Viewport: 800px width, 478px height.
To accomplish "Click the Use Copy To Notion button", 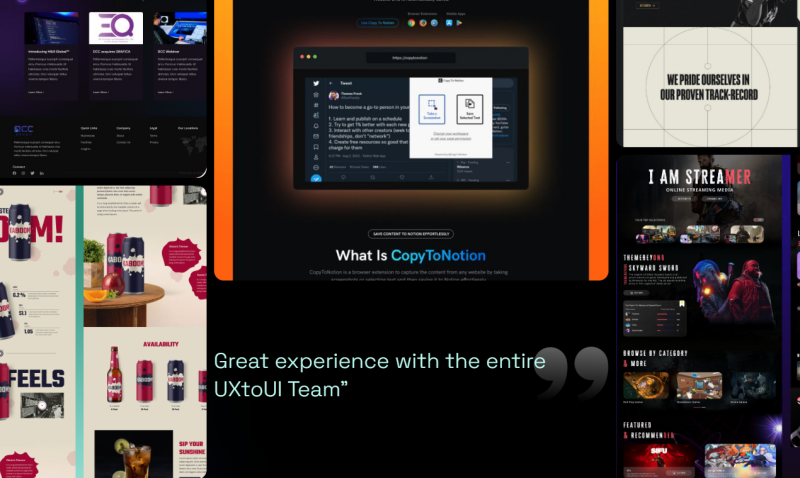I will (378, 23).
